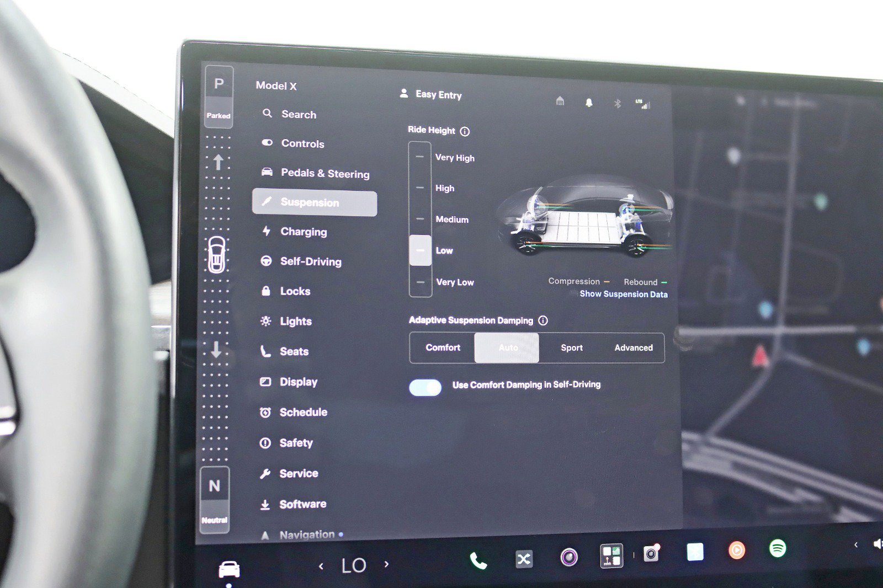Open the Charging menu
Viewport: 883px width, 588px height.
[295, 232]
